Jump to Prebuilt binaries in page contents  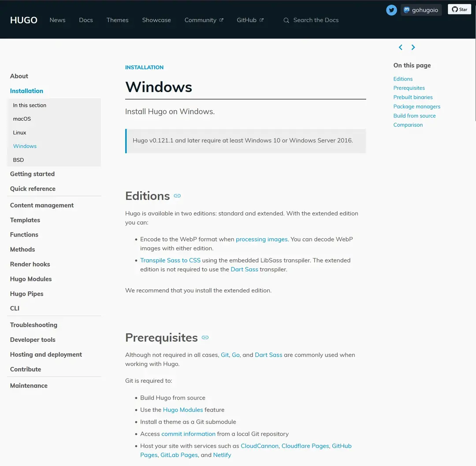point(413,97)
